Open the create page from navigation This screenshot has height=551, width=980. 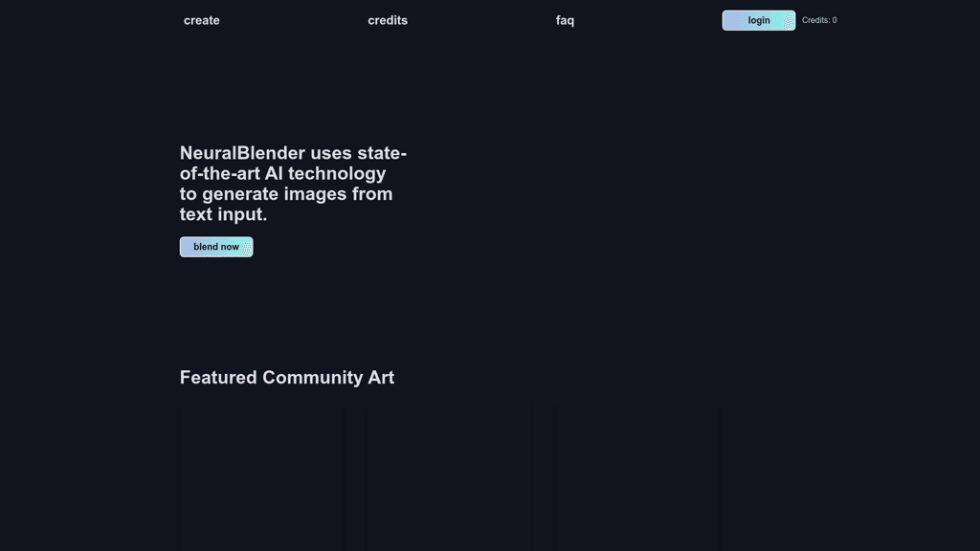201,20
